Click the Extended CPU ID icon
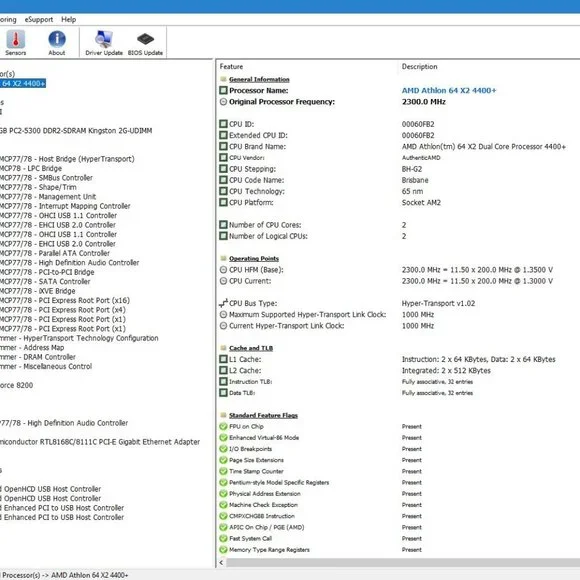Image resolution: width=580 pixels, height=580 pixels. [223, 135]
